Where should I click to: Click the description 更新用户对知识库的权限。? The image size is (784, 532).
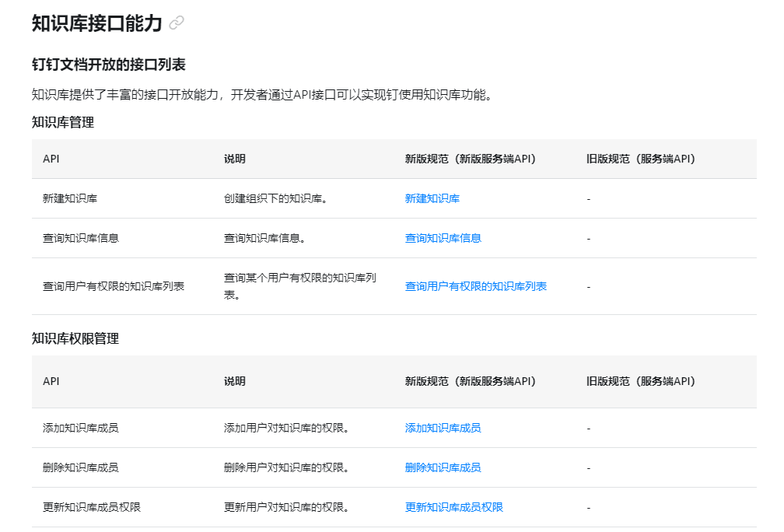click(286, 507)
